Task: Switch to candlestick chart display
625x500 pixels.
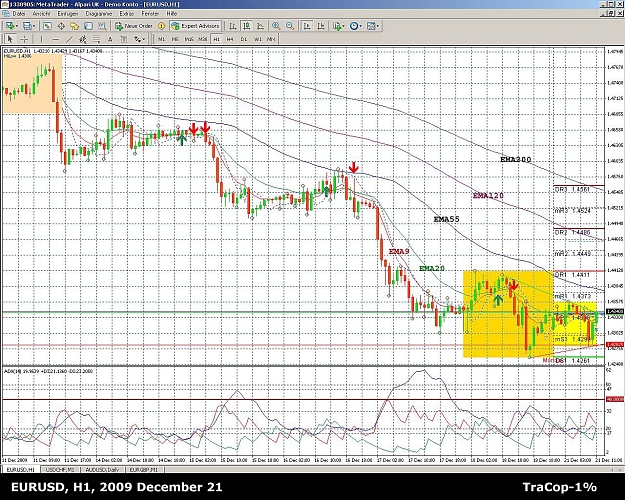Action: 247,26
